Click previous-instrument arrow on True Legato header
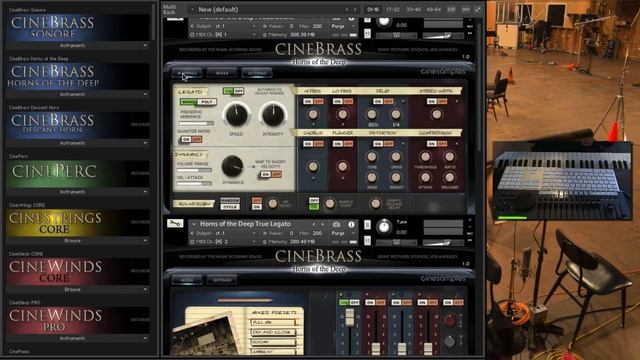 coord(313,224)
